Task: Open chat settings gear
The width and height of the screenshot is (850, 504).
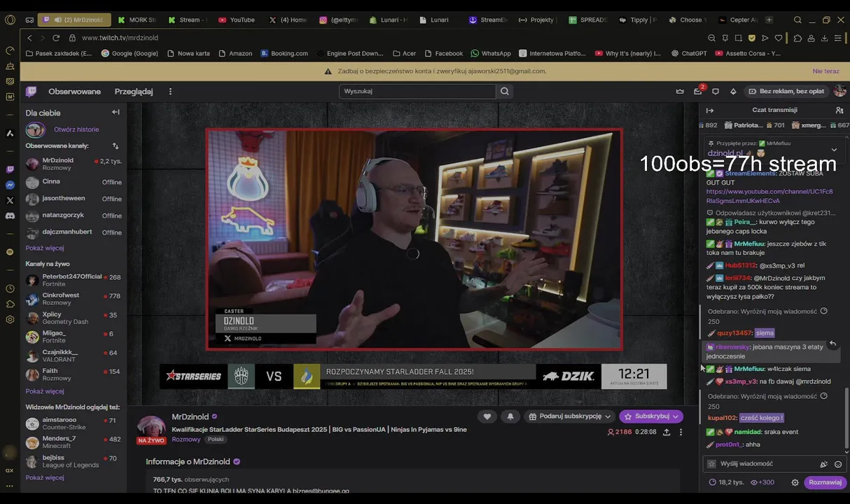Action: (x=795, y=482)
